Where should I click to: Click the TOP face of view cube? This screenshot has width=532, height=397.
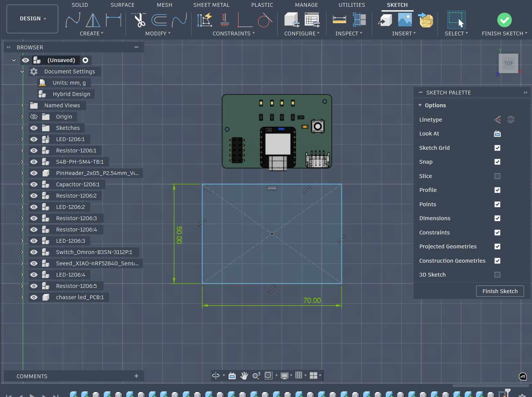508,64
